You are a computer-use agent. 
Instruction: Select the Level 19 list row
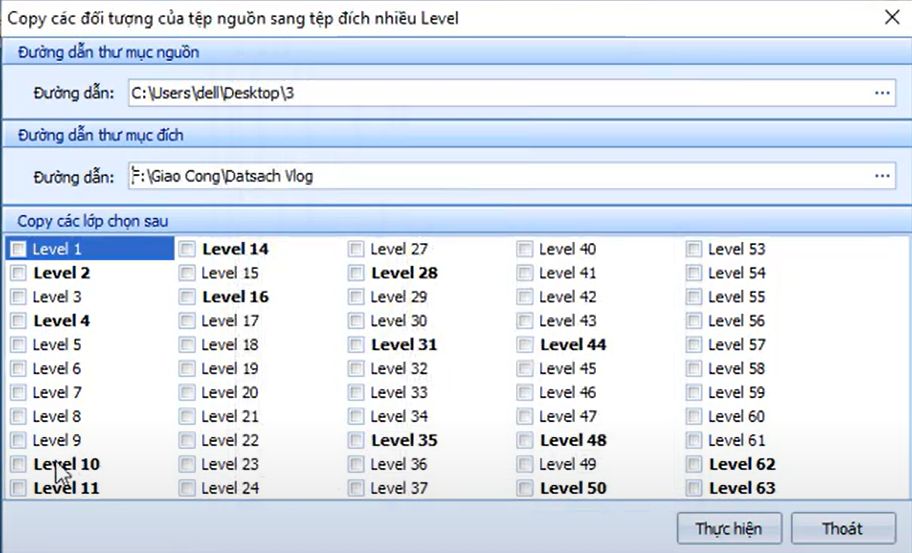259,368
